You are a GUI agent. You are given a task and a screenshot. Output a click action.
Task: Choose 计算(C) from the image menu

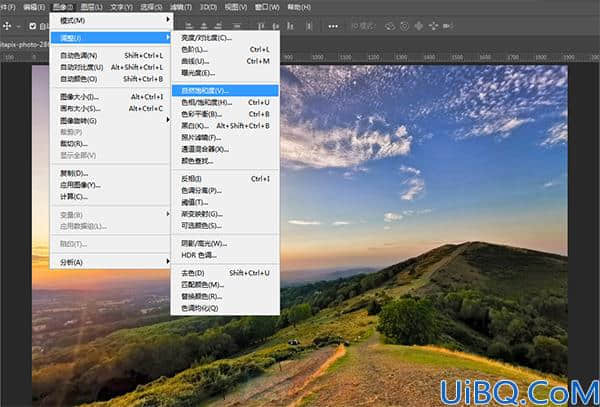pos(111,197)
